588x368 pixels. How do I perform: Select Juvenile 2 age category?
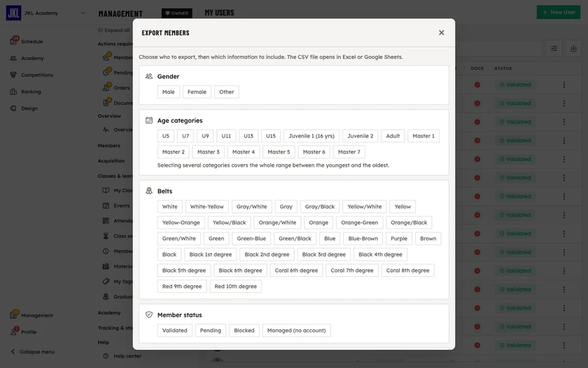point(360,136)
